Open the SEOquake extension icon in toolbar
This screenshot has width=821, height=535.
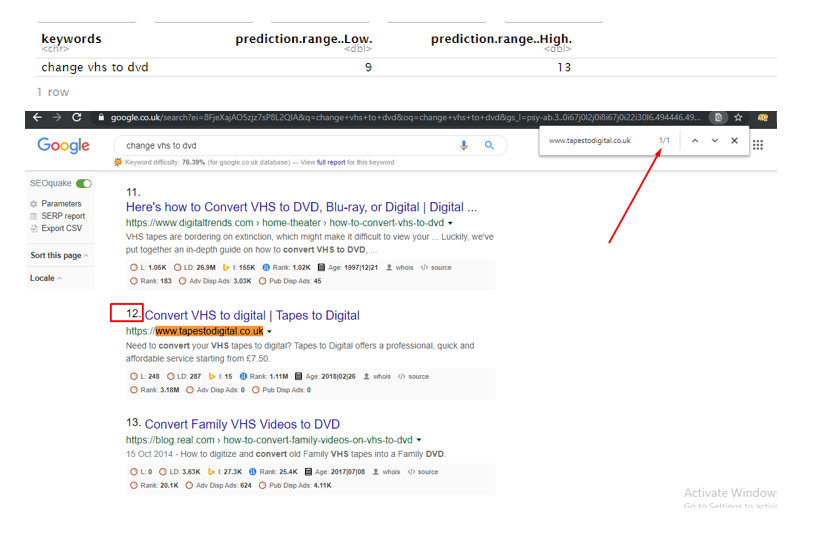coord(762,117)
